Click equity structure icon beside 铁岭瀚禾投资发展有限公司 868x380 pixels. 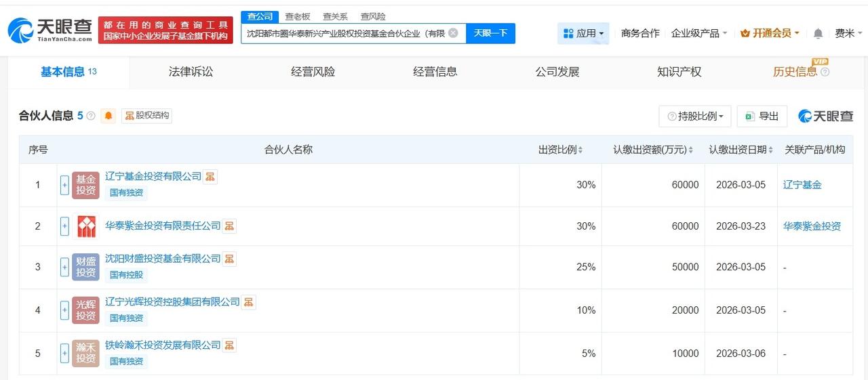tap(229, 345)
